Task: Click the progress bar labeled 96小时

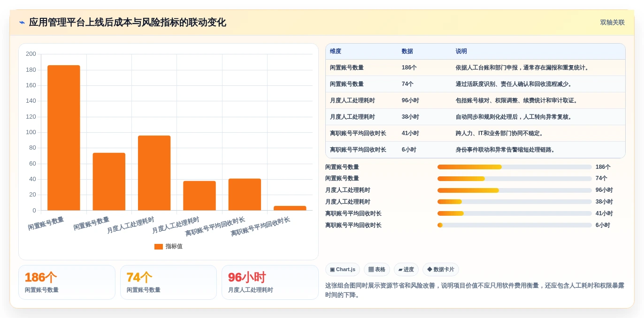Action: tap(514, 190)
